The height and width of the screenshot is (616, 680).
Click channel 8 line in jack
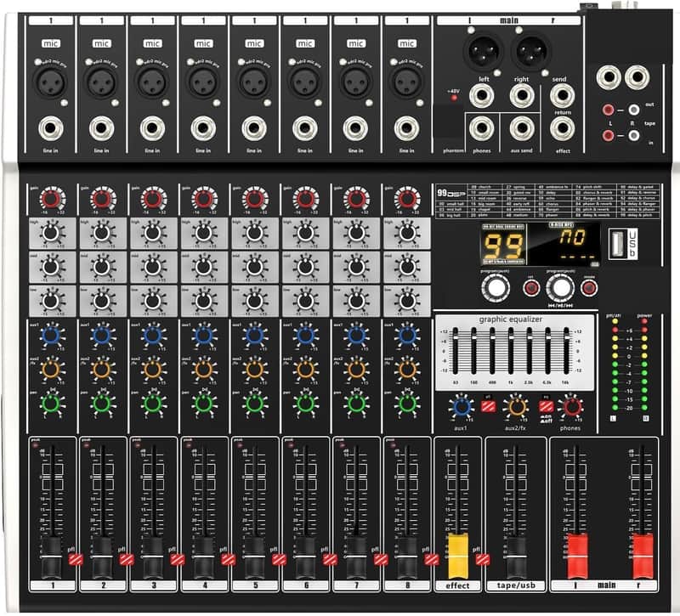(x=407, y=128)
